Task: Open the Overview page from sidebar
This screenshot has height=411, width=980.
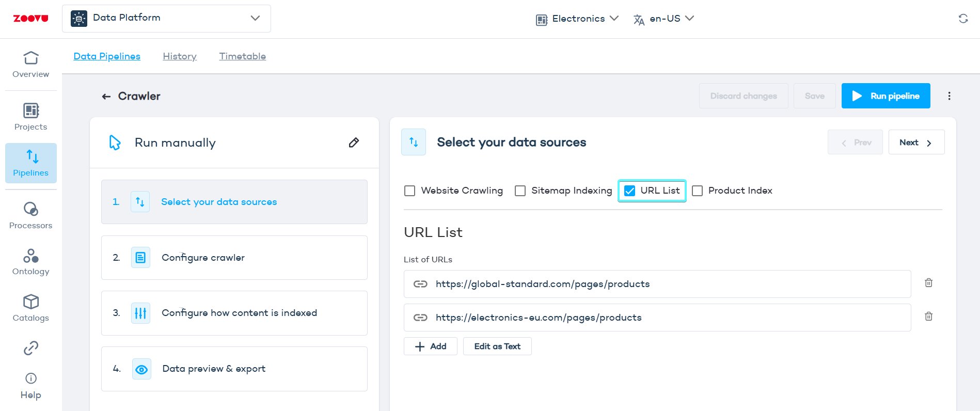Action: (x=31, y=65)
